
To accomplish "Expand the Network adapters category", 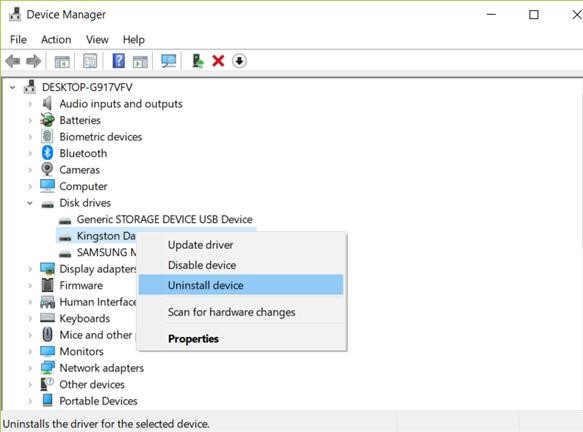I will 30,368.
